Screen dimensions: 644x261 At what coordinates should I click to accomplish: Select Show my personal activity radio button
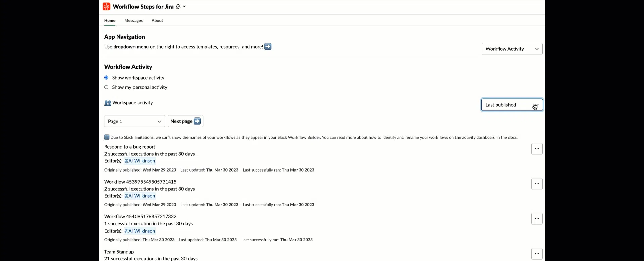point(106,87)
